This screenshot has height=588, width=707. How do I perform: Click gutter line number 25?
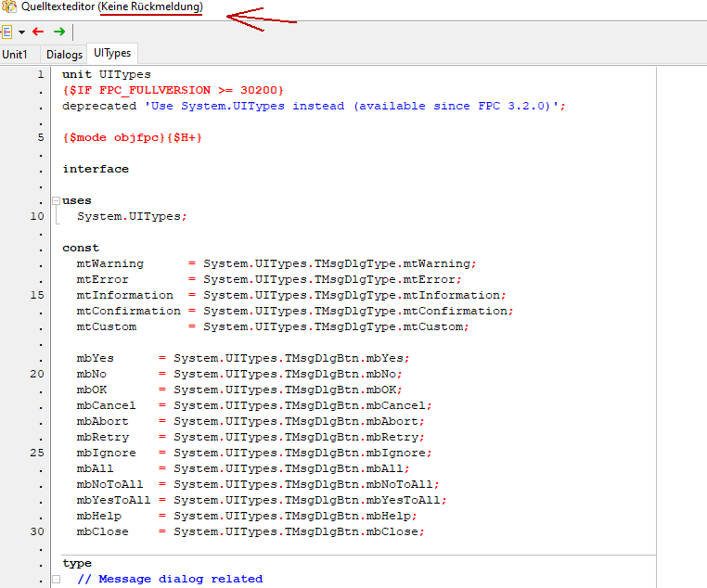click(x=37, y=453)
